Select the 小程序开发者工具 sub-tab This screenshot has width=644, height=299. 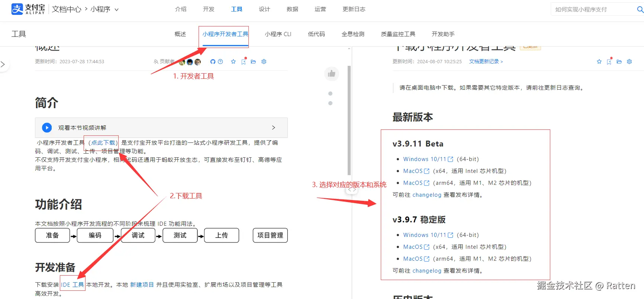[x=225, y=34]
